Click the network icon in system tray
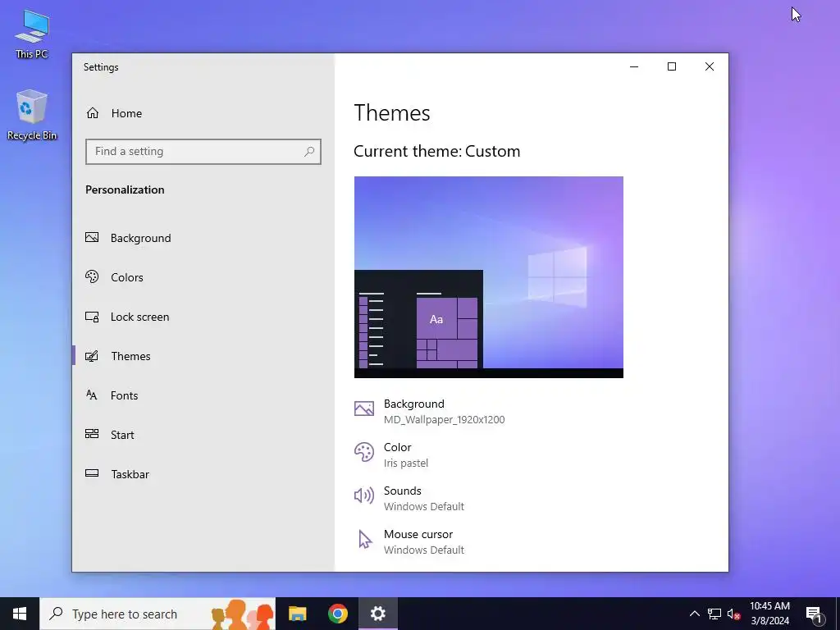Screen dimensions: 840x630 pyautogui.click(x=714, y=614)
